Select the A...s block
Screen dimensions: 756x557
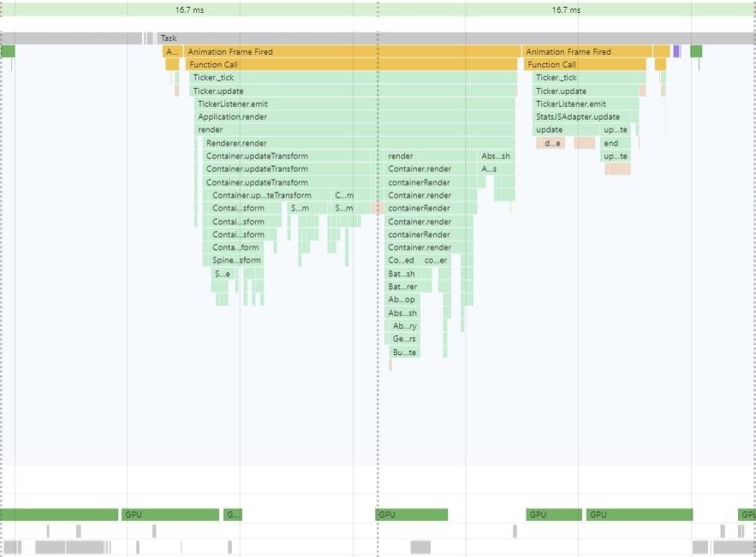[490, 169]
